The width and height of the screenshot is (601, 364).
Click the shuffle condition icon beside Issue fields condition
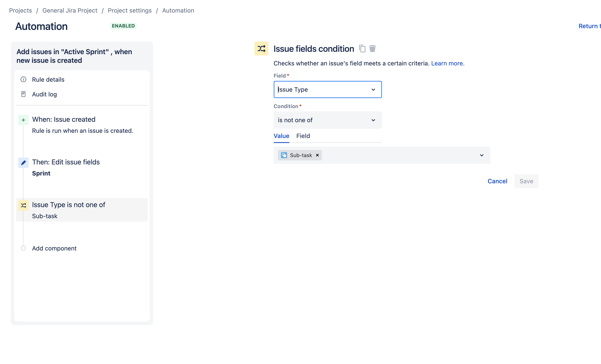tap(261, 49)
